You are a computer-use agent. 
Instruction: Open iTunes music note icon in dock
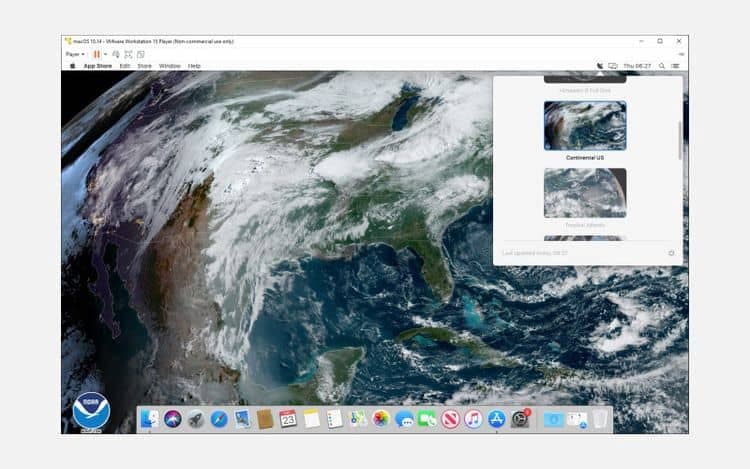473,419
